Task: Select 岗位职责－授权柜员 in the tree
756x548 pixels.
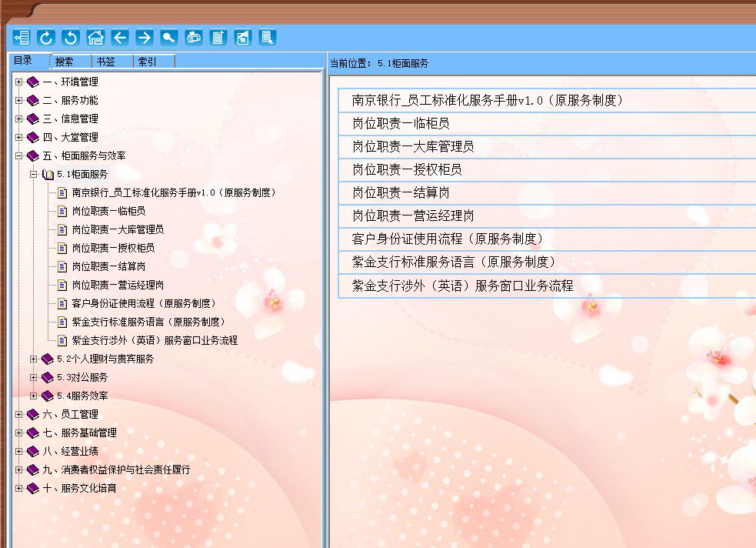Action: pyautogui.click(x=113, y=248)
